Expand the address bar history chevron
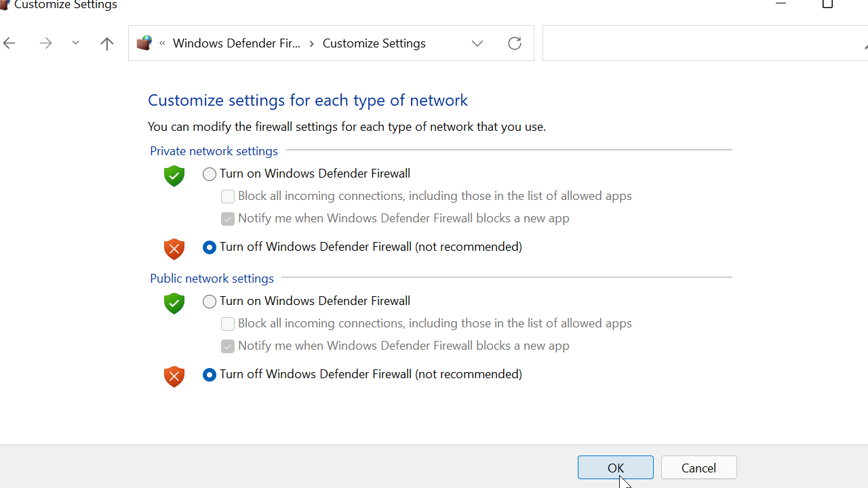 coord(477,43)
